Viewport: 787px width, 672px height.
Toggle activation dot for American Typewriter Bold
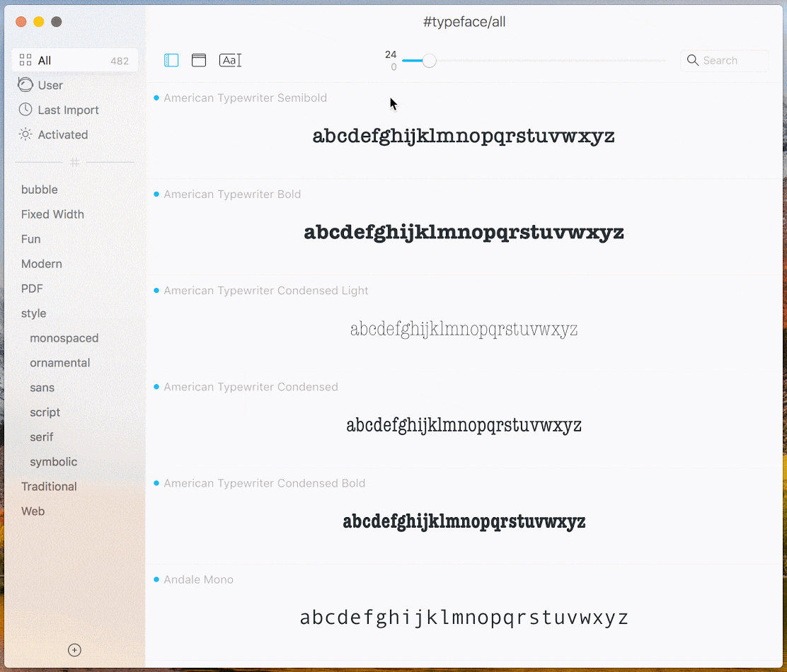156,194
